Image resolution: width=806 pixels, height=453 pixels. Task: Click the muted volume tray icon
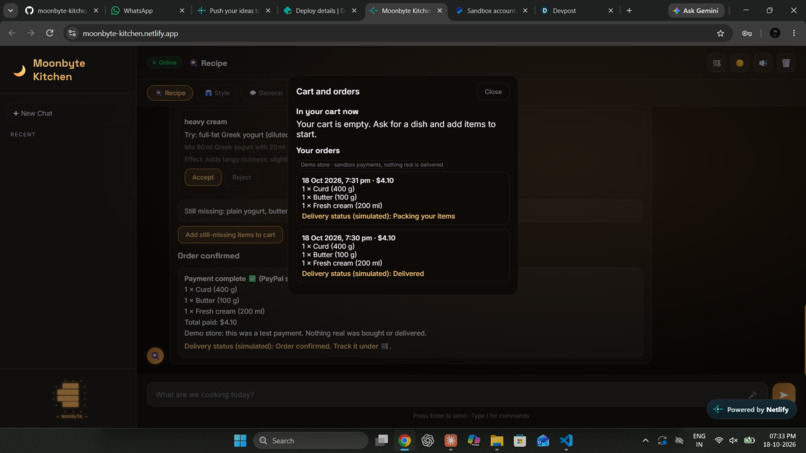[734, 441]
